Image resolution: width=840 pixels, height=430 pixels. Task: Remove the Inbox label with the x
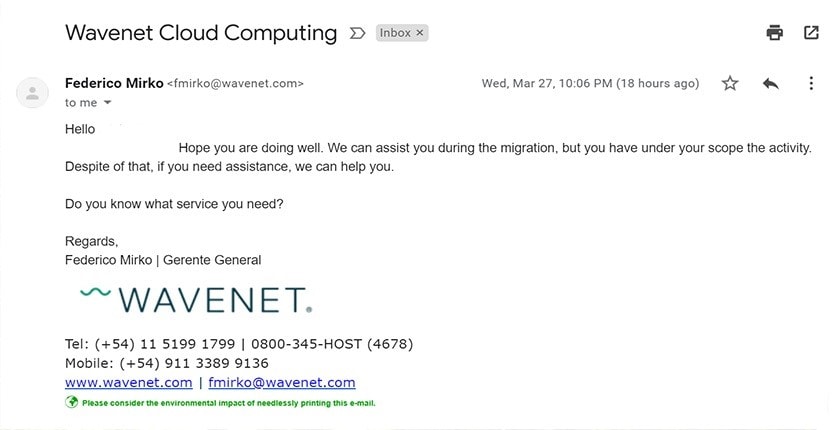pos(420,33)
